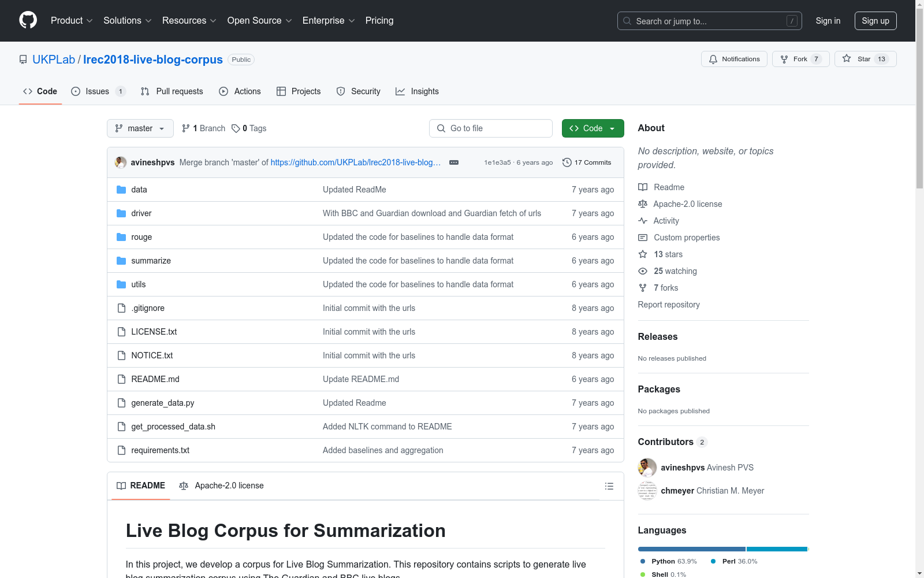Click the data folder icon
The width and height of the screenshot is (924, 578).
tap(121, 190)
